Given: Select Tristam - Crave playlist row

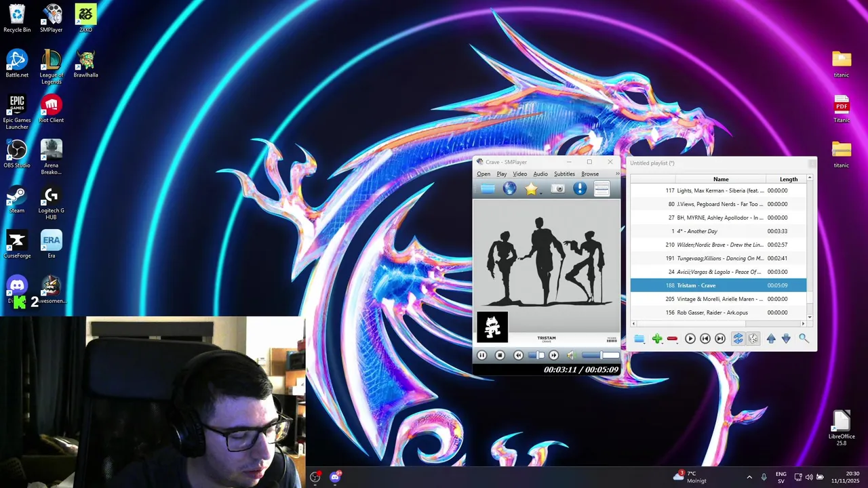Looking at the screenshot, I should (718, 285).
